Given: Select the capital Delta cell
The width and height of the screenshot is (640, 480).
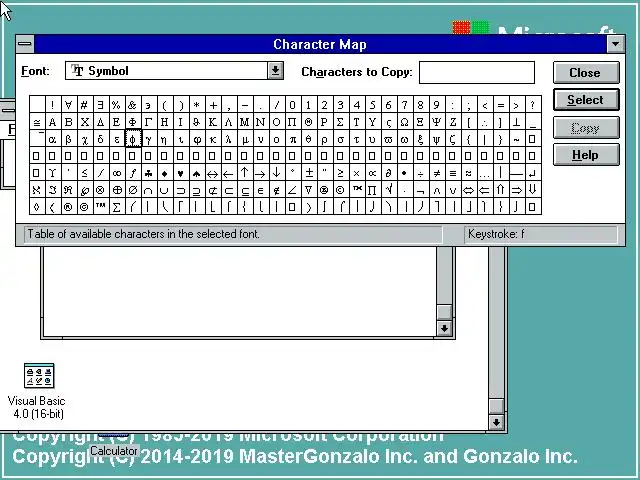Looking at the screenshot, I should (100, 122).
